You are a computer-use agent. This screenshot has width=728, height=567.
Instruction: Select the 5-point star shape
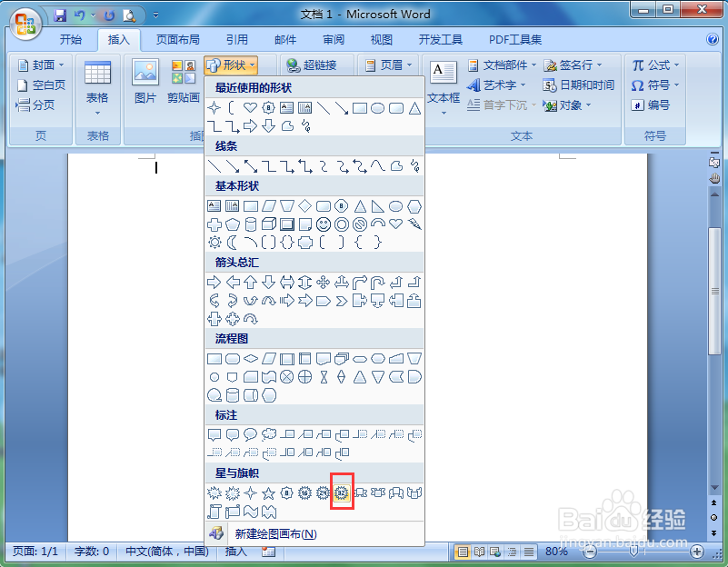point(268,492)
